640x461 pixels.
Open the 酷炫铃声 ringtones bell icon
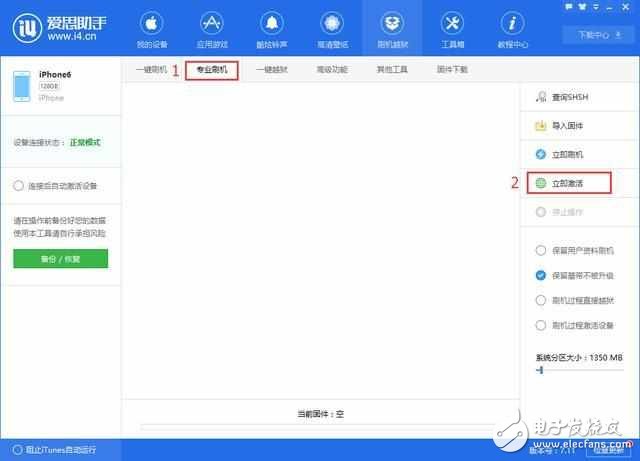pyautogui.click(x=272, y=23)
